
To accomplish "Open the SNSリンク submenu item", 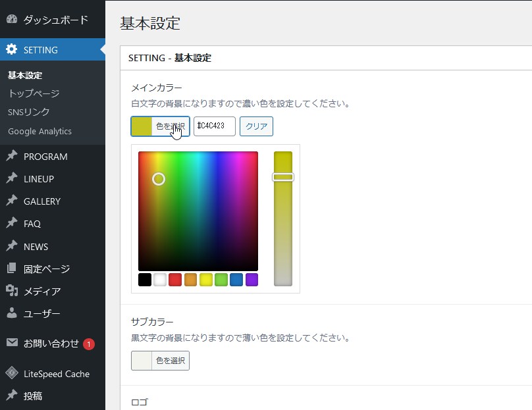I will click(29, 112).
